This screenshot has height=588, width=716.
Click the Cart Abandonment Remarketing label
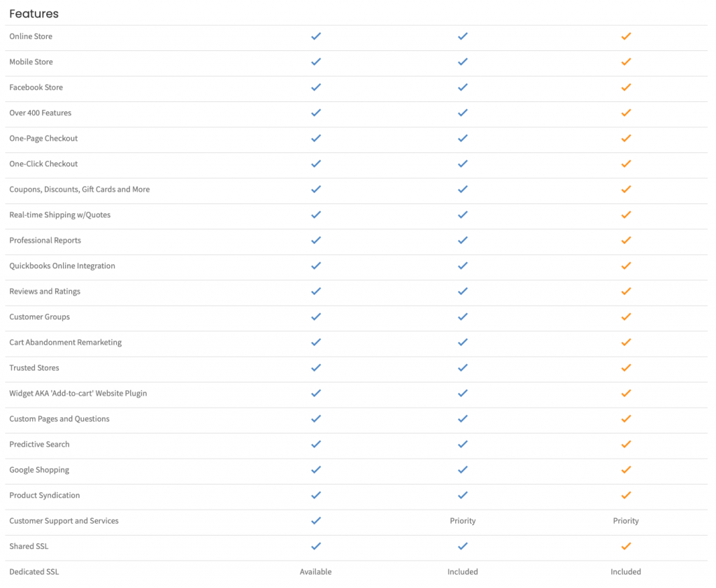[65, 343]
